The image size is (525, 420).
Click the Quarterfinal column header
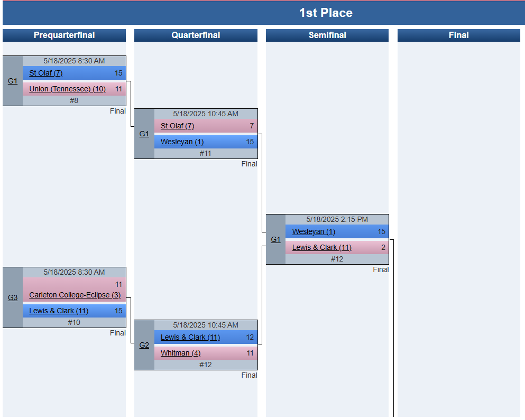(x=196, y=35)
